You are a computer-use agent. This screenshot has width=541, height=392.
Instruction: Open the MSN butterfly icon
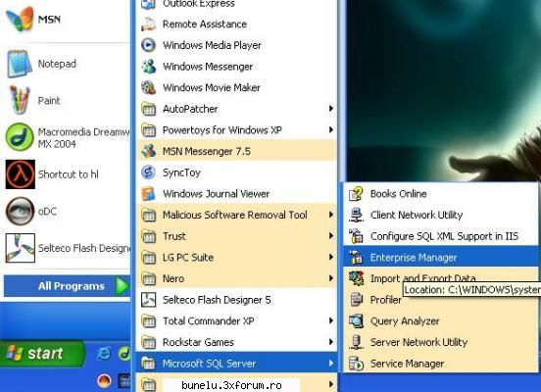[20, 19]
